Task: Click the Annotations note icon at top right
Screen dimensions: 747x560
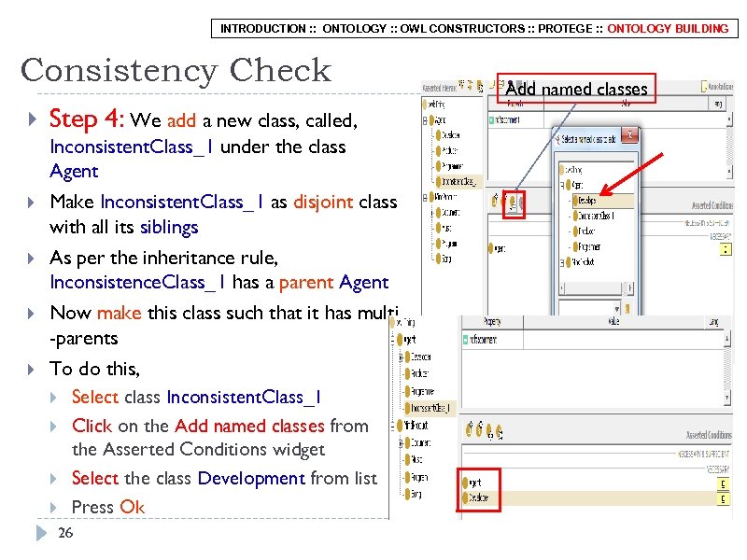Action: 704,86
